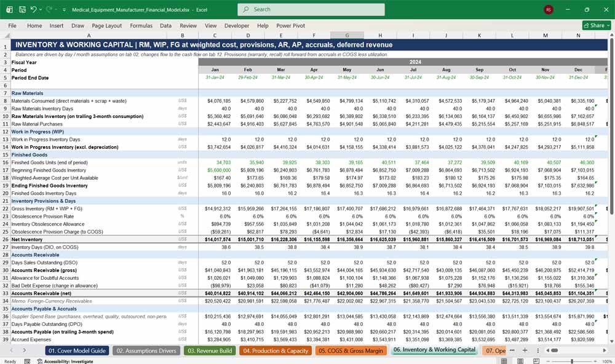Screen dimensions: 615x364
Task: Switch to 02. Assumptions Drivers sheet
Action: (146, 350)
